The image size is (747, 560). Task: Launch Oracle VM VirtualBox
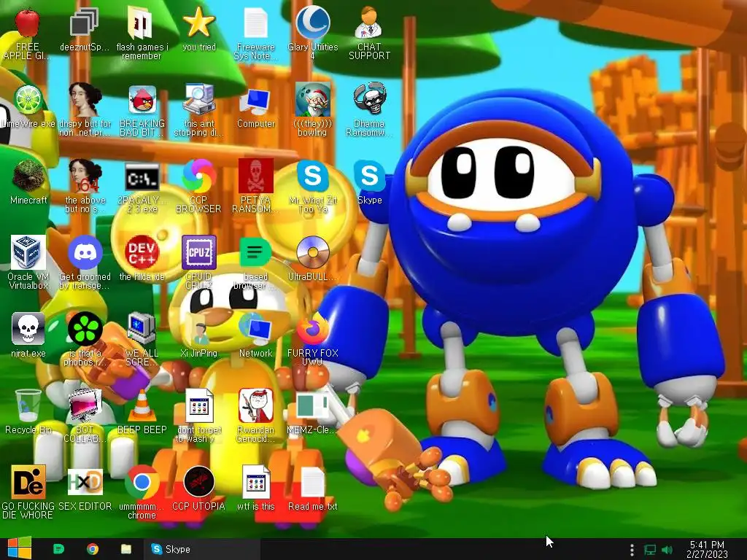pos(28,253)
